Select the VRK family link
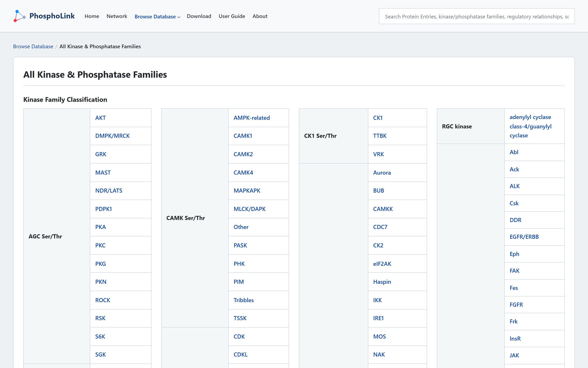 pos(379,154)
